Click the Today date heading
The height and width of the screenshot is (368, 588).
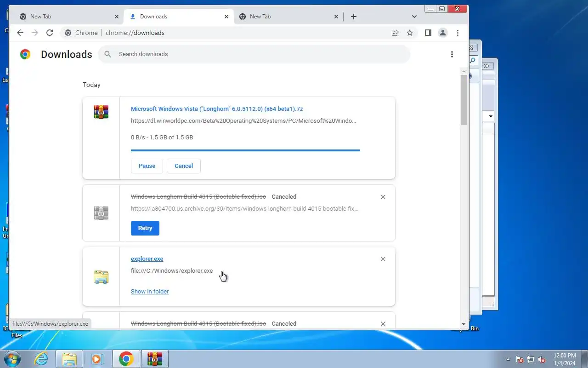tap(91, 85)
